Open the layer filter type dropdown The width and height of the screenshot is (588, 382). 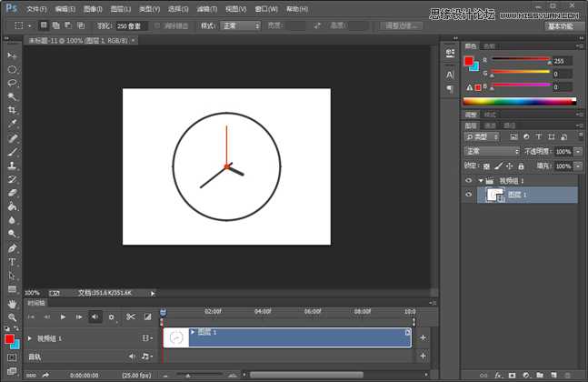pos(483,137)
